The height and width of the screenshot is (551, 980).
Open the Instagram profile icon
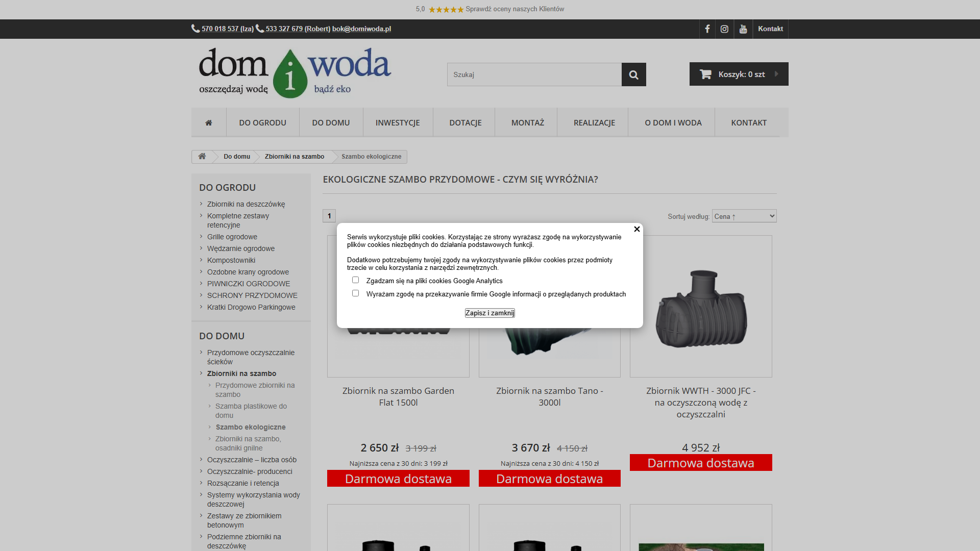[x=724, y=29]
